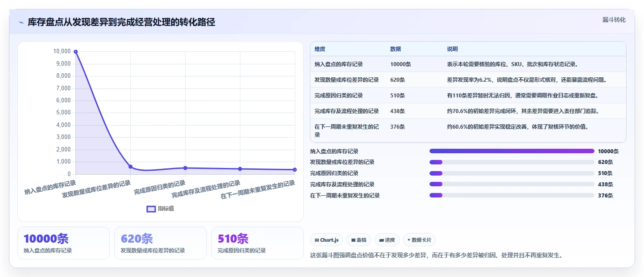Screen dimensions: 644x277
Task: Select the 进度 tag
Action: 387,240
